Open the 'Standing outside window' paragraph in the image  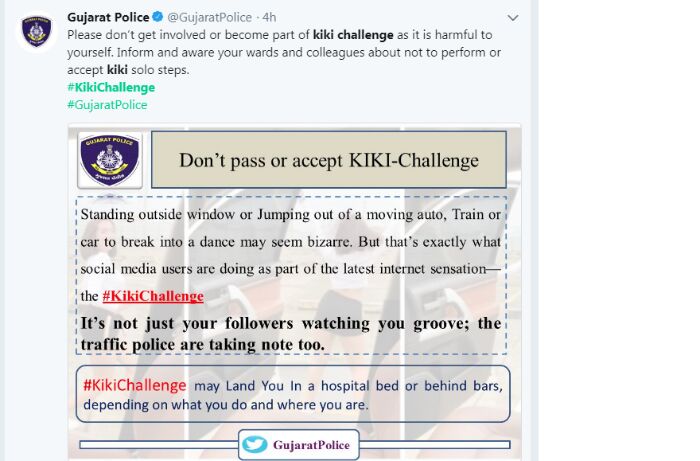click(291, 255)
